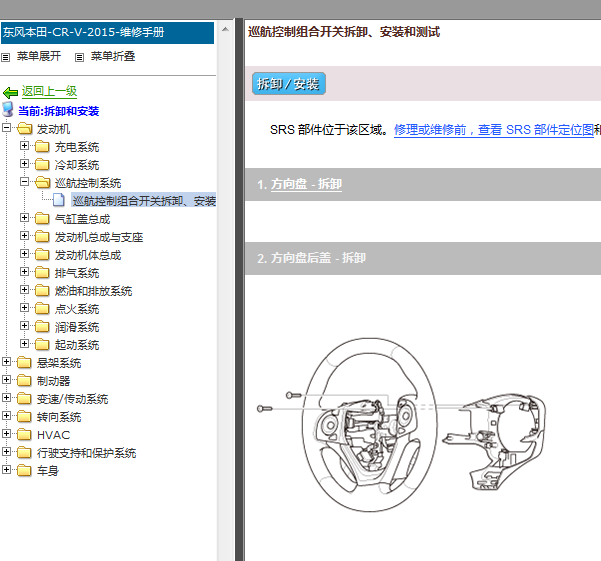Expand the 悬架系统 node
The height and width of the screenshot is (561, 601).
[x=6, y=361]
